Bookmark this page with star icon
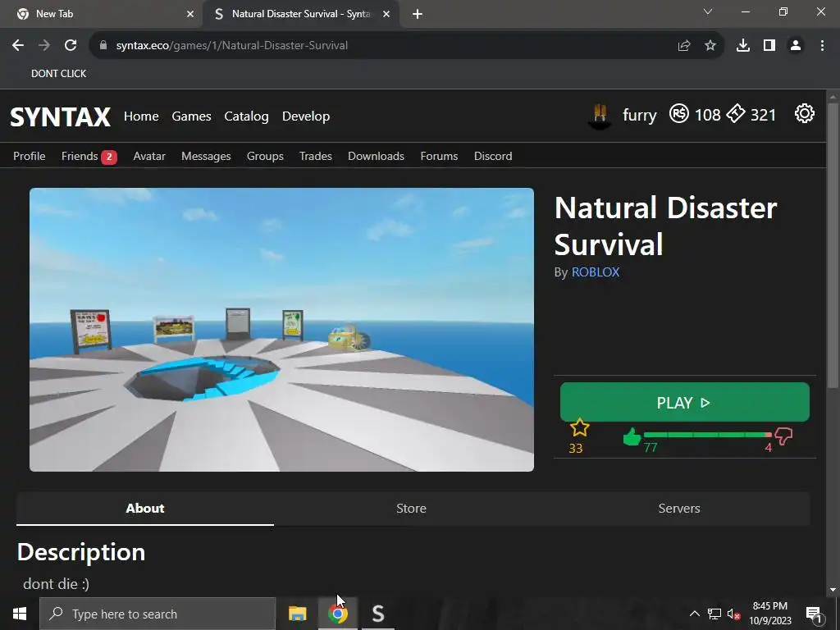This screenshot has width=840, height=630. click(x=710, y=46)
